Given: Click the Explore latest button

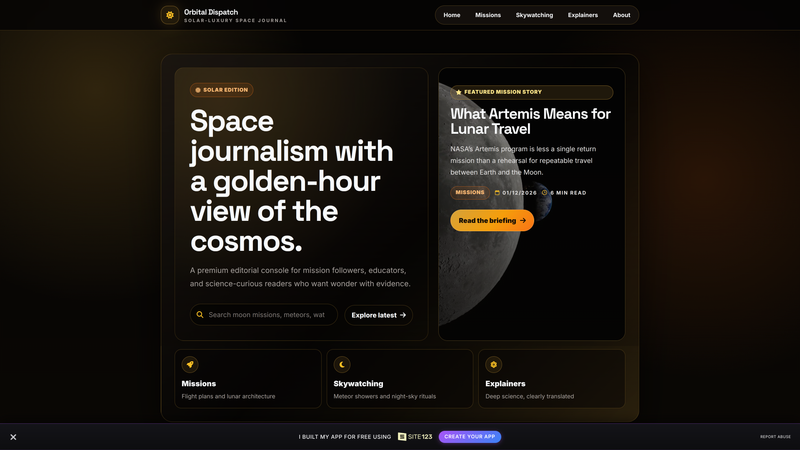Looking at the screenshot, I should pos(379,315).
